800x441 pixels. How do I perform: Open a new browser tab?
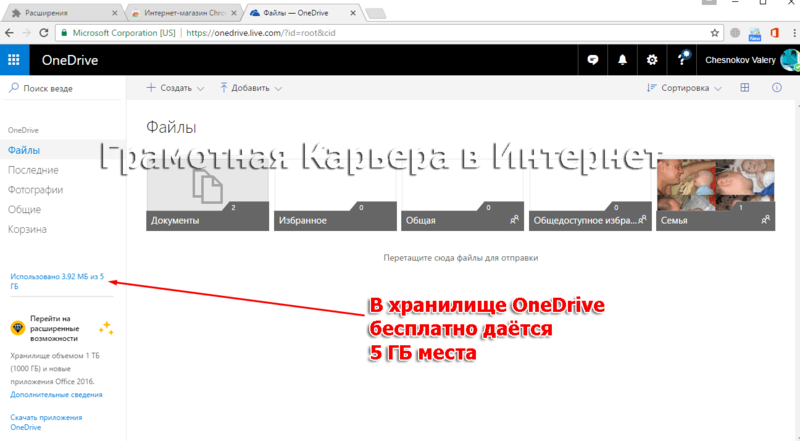(376, 14)
